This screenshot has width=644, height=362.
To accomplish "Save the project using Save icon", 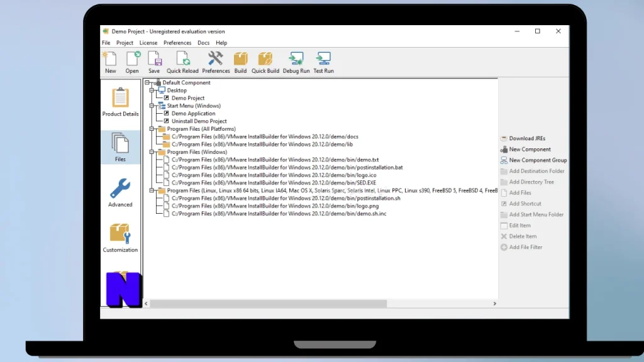I will pyautogui.click(x=155, y=62).
